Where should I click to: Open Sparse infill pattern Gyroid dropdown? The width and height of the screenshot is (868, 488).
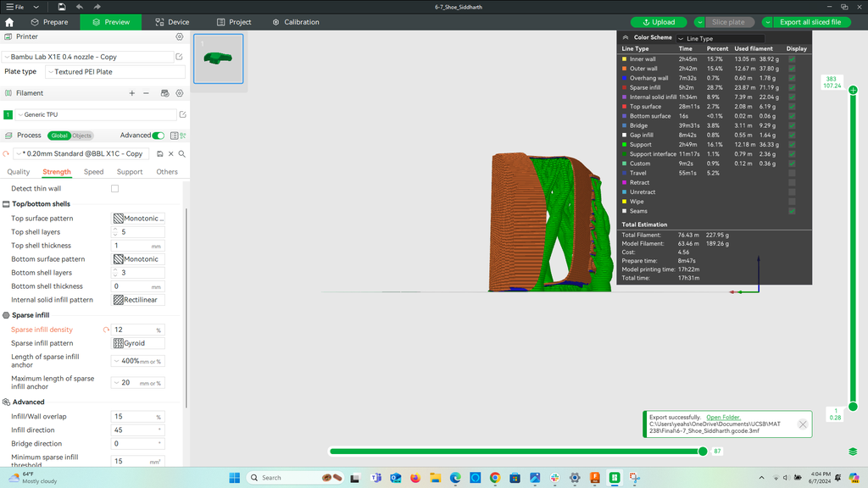[x=138, y=343]
